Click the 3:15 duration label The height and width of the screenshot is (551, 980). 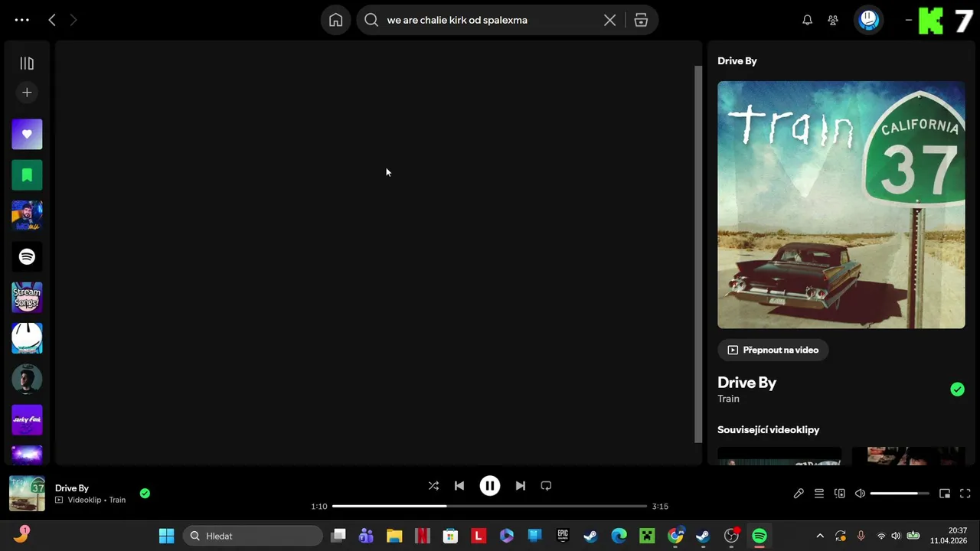[660, 507]
